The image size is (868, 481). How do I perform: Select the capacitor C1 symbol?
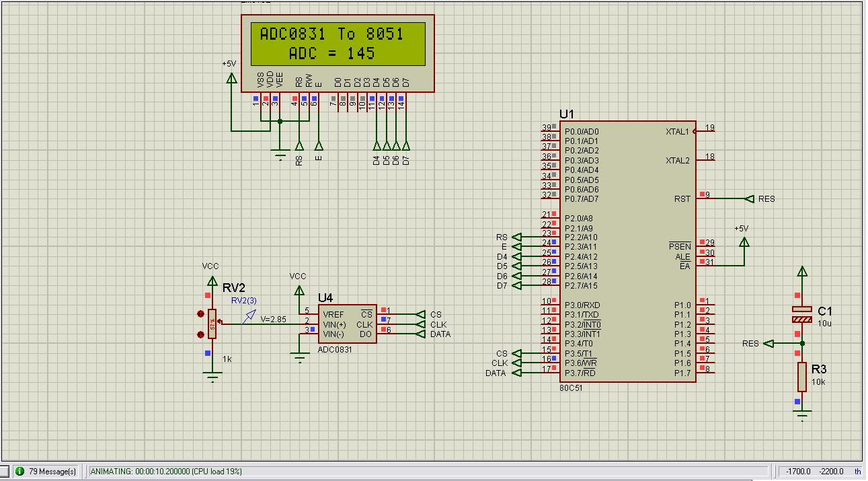pyautogui.click(x=802, y=314)
